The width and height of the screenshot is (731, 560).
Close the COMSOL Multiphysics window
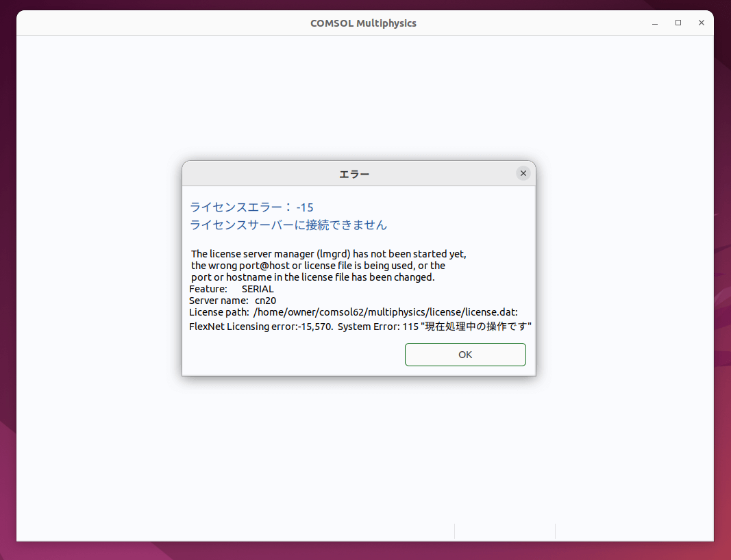[701, 23]
